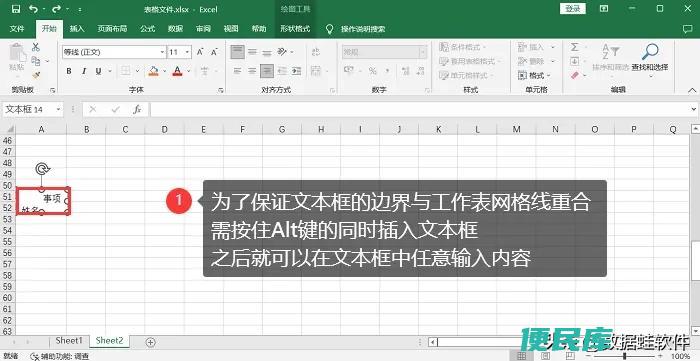Click 操作说明搜索 search box

[x=363, y=29]
